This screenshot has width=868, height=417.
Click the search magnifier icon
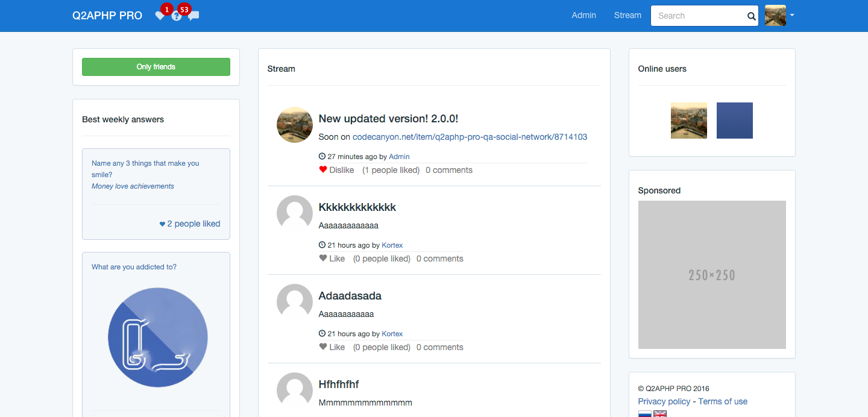point(751,16)
